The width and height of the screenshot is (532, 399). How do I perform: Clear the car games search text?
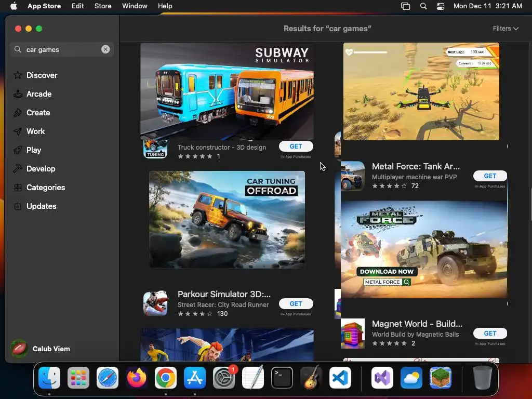[105, 49]
